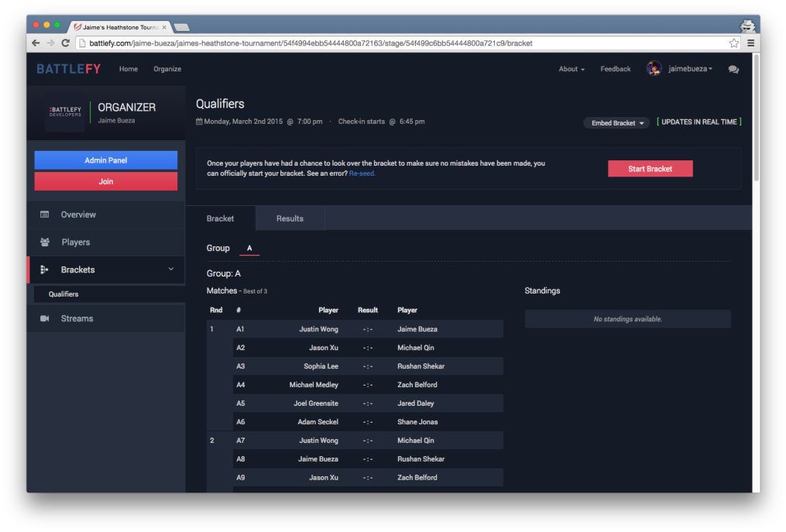Click the Brackets tree icon

click(44, 269)
